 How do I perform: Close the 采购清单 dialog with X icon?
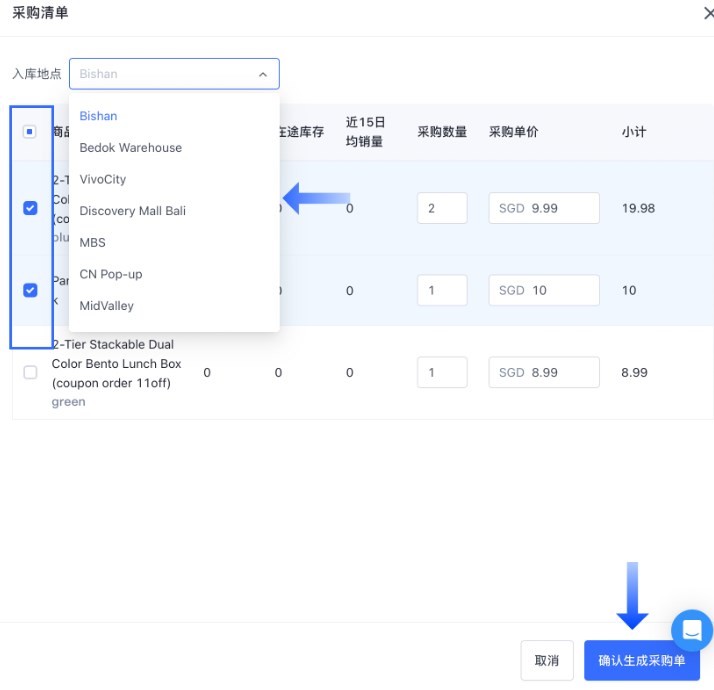[708, 13]
